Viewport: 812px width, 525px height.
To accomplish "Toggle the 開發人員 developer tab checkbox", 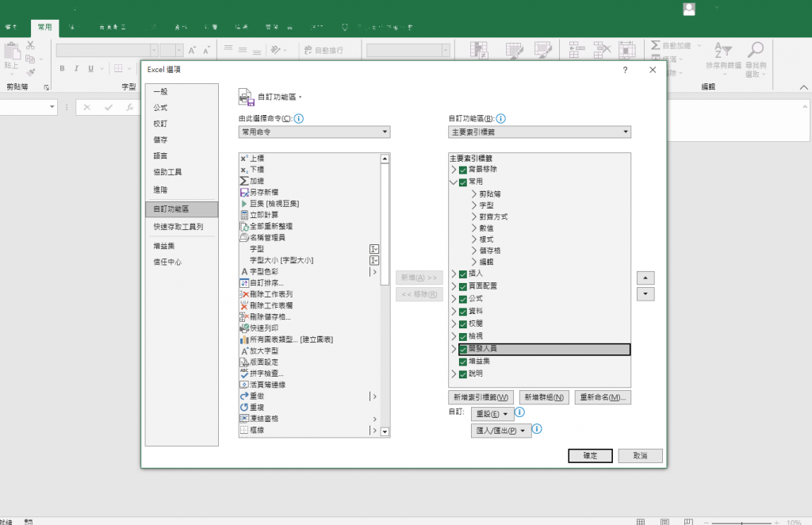I will (463, 350).
